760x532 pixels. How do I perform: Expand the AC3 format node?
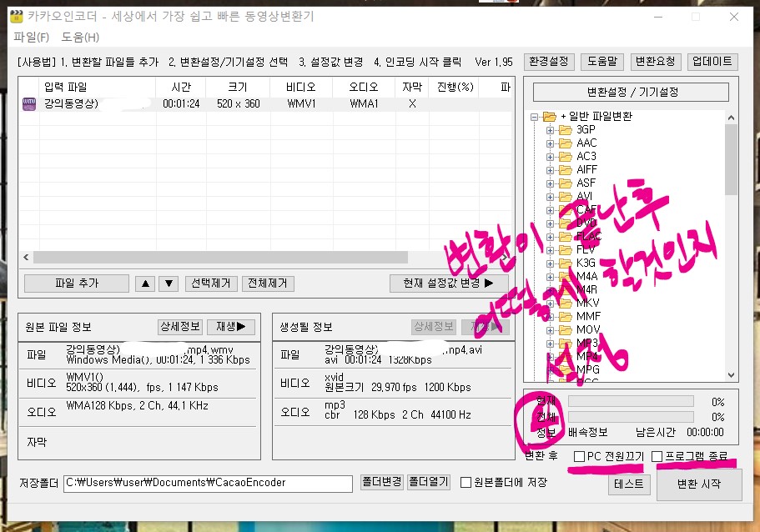click(x=550, y=157)
